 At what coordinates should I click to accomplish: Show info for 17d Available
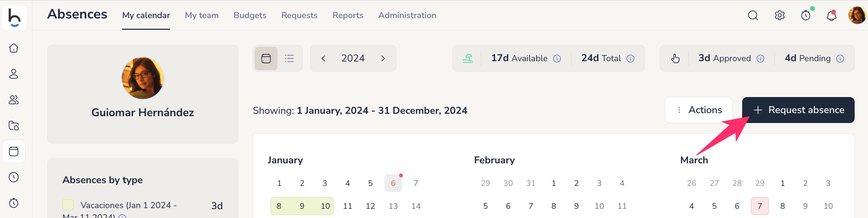click(557, 59)
